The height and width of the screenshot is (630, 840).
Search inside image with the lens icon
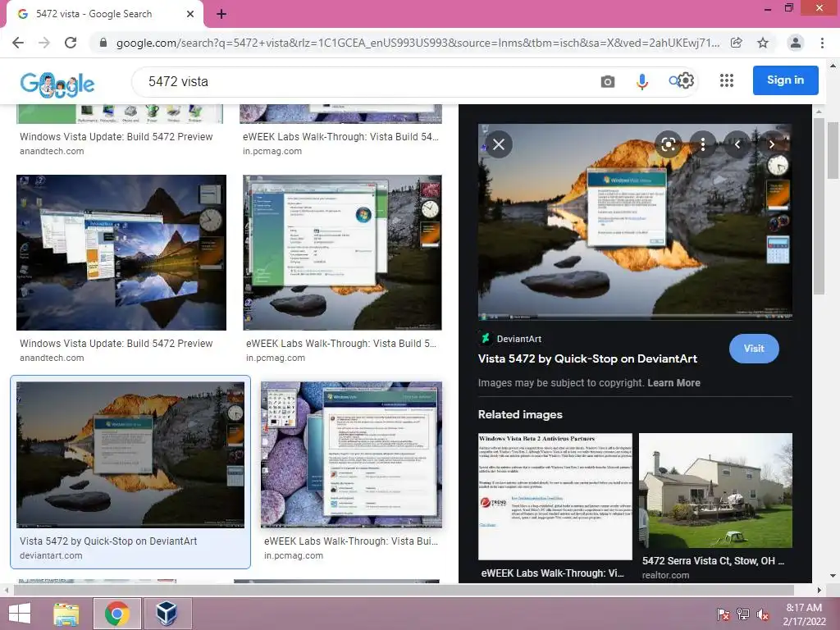click(x=668, y=144)
